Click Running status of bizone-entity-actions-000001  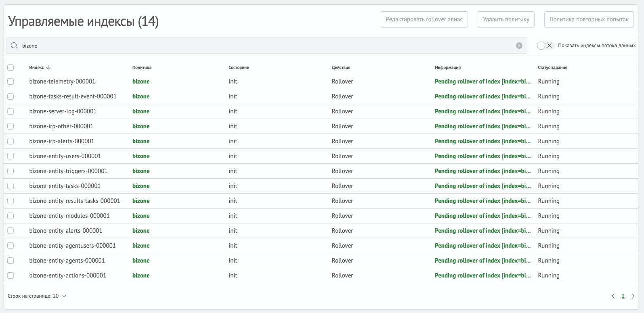click(549, 275)
